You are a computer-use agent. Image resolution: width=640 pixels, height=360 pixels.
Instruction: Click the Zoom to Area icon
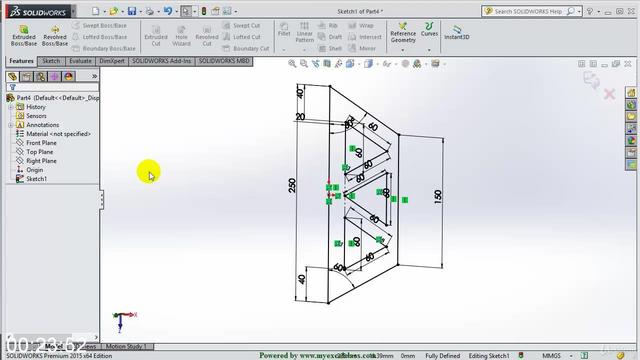coord(304,64)
